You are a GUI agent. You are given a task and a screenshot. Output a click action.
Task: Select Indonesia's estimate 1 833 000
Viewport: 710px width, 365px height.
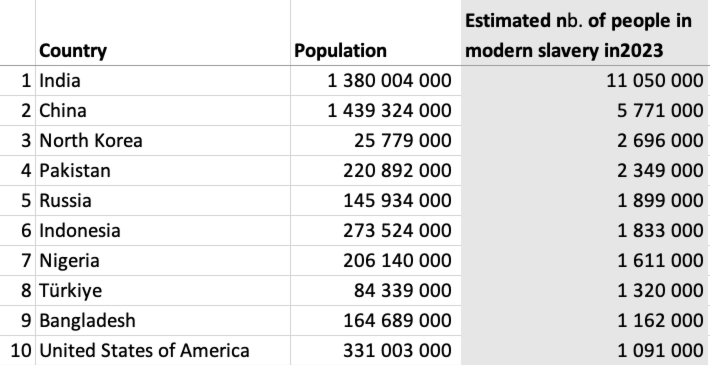coord(585,231)
